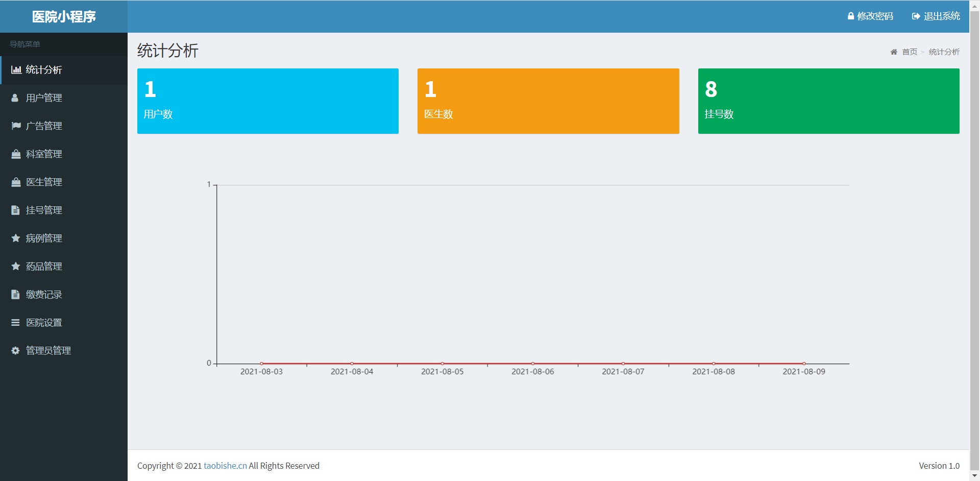Click the star icon beside 病例管理
Screen dimensions: 980x481
pos(16,238)
